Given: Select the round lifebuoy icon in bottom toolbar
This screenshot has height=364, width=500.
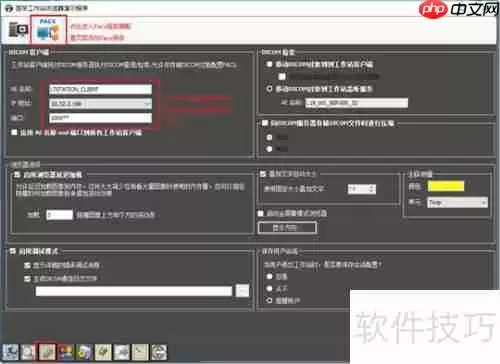Looking at the screenshot, I should coord(159,352).
